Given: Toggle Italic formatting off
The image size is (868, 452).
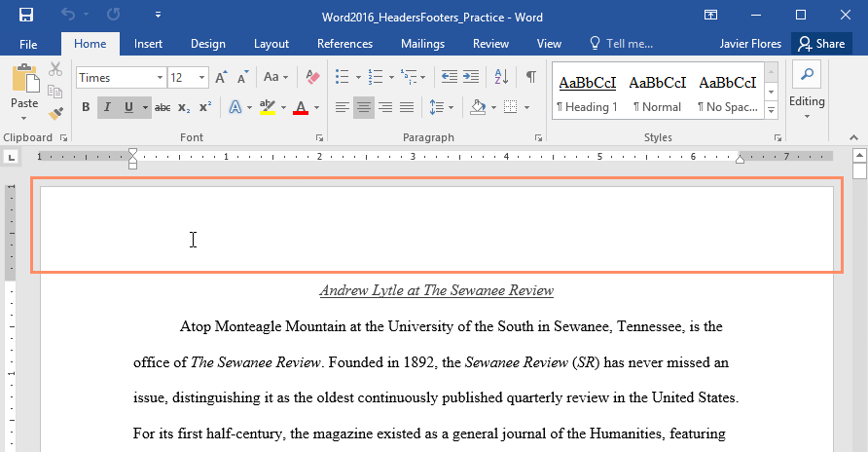Looking at the screenshot, I should pos(107,107).
